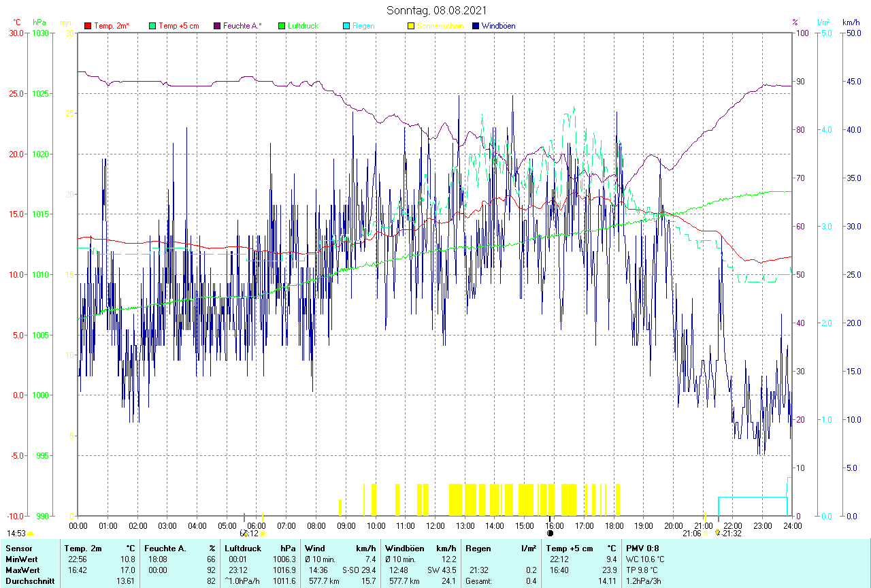This screenshot has height=588, width=871.
Task: Click the cyan Regen legend swatch
Action: tap(346, 26)
